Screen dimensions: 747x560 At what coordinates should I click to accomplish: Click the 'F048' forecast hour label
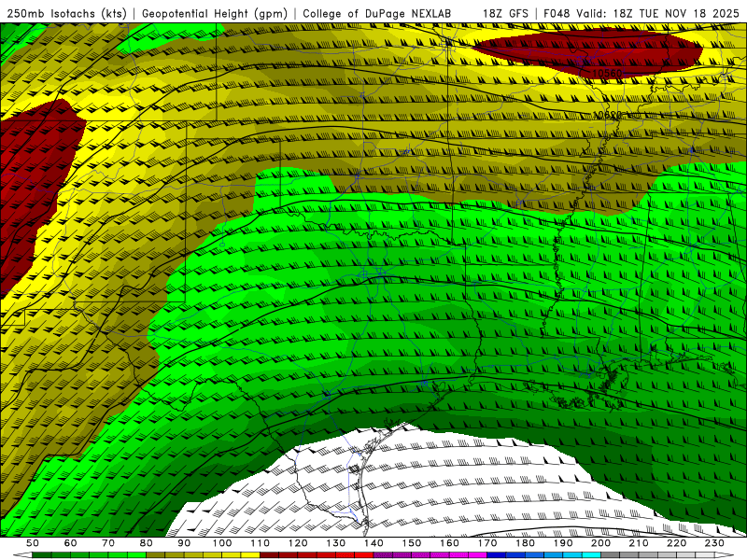557,13
